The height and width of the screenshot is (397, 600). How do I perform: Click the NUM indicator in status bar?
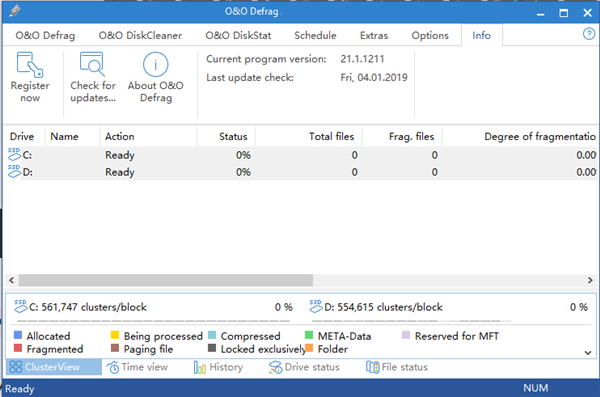pyautogui.click(x=536, y=388)
